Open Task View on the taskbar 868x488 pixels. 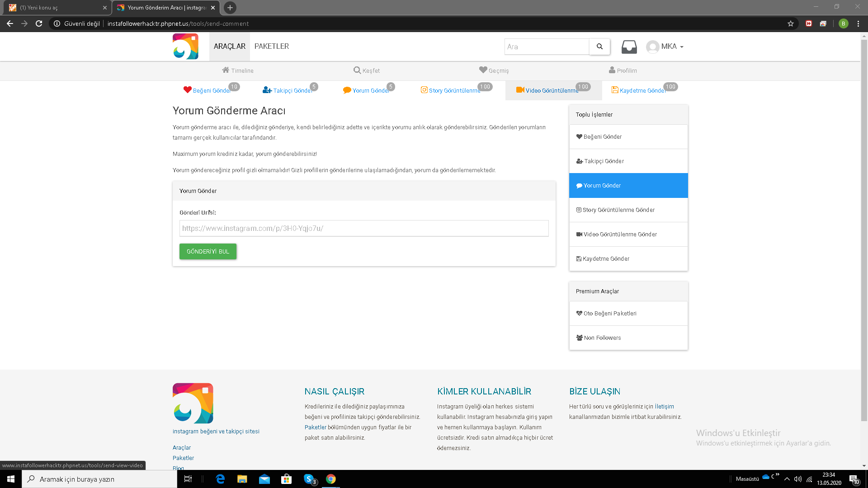188,479
